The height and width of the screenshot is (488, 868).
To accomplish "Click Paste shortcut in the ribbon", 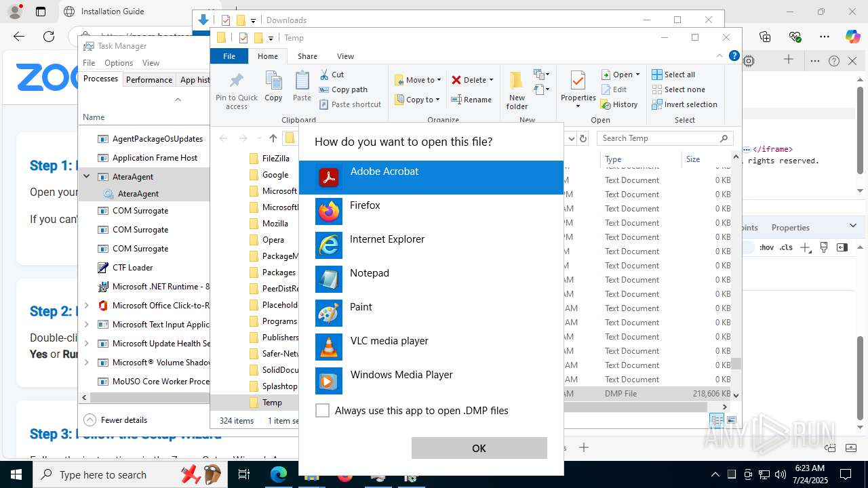I will coord(350,104).
